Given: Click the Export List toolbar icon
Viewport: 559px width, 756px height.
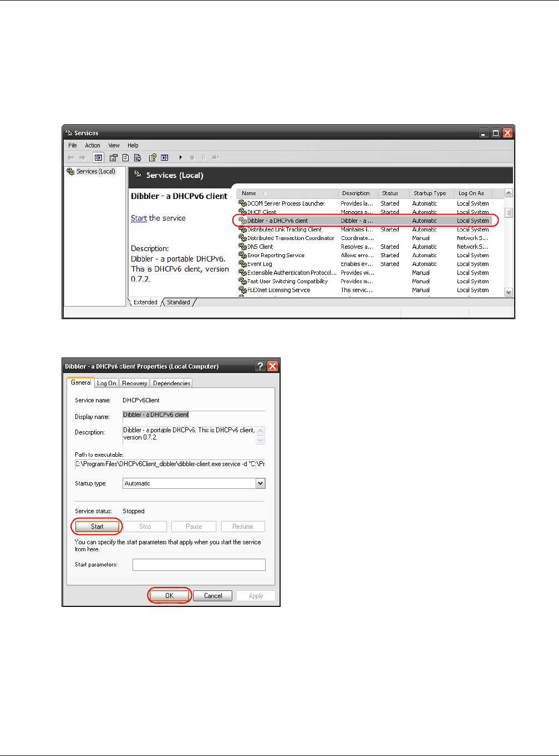Looking at the screenshot, I should 138,157.
